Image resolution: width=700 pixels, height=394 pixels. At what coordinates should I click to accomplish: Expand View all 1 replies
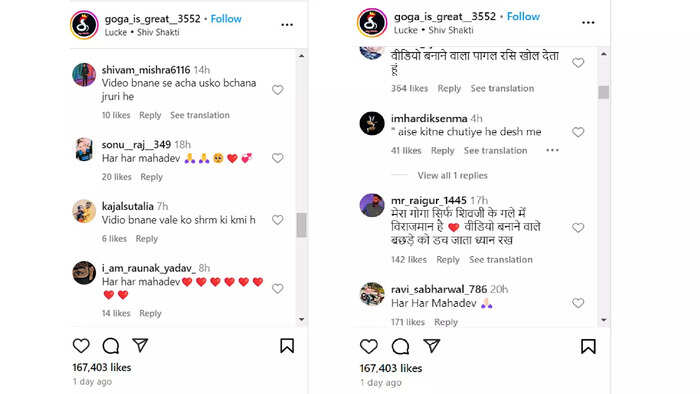point(452,175)
